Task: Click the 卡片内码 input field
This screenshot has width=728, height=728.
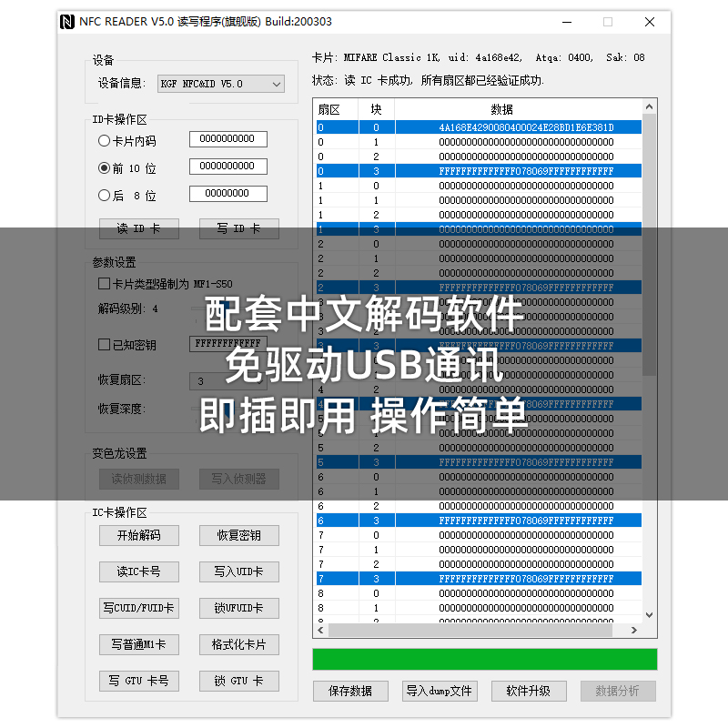Action: click(228, 139)
